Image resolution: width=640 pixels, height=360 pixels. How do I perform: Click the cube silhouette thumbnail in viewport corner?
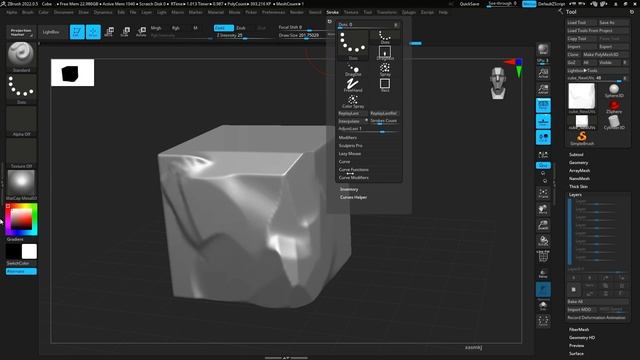(x=72, y=73)
